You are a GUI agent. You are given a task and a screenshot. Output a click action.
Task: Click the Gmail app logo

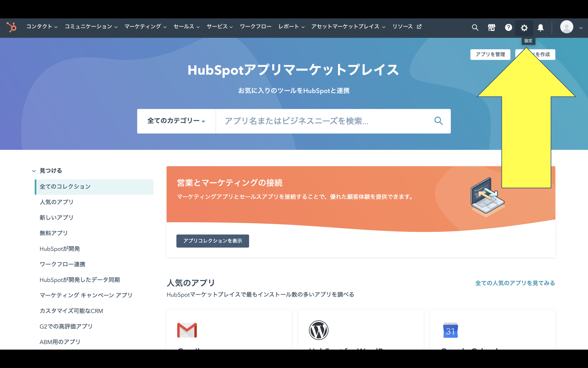pyautogui.click(x=187, y=330)
